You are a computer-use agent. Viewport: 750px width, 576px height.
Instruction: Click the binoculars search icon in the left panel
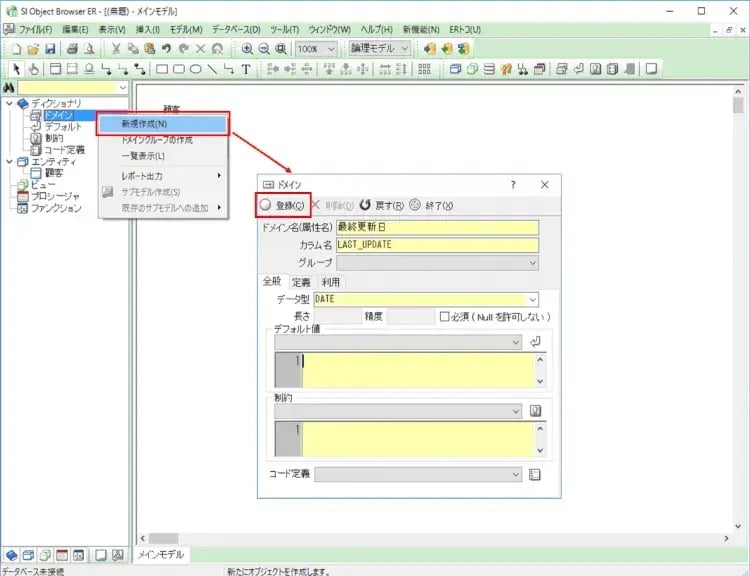click(11, 89)
